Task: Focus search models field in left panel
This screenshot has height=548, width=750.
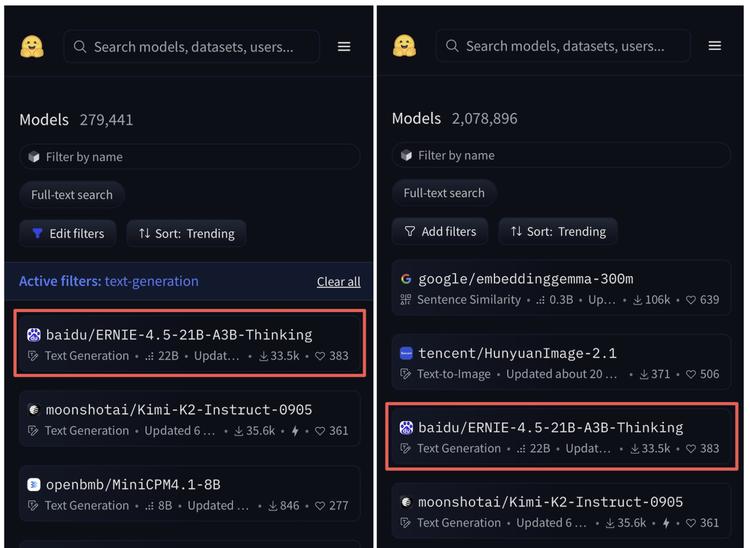Action: pyautogui.click(x=191, y=47)
